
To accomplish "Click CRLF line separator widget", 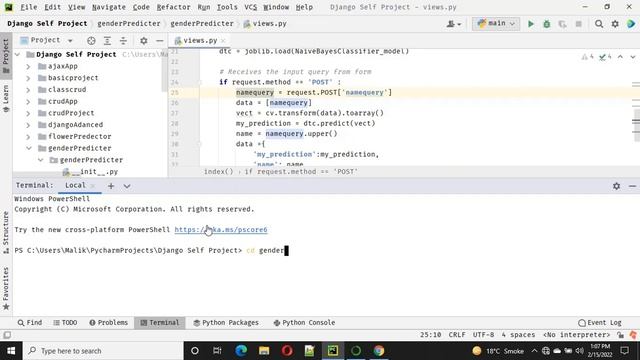I will point(457,335).
